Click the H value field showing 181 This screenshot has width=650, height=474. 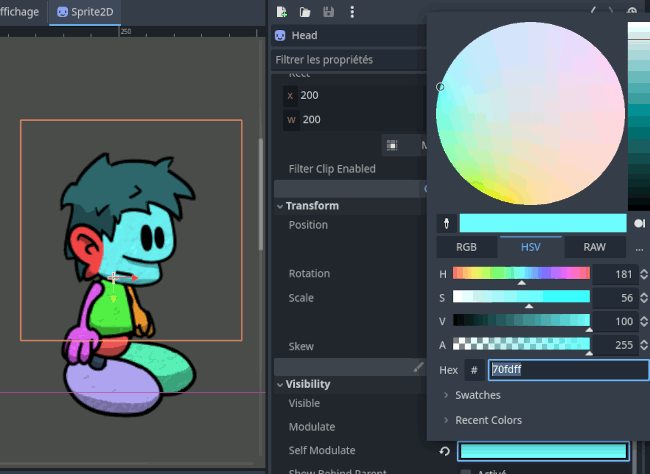pyautogui.click(x=615, y=274)
